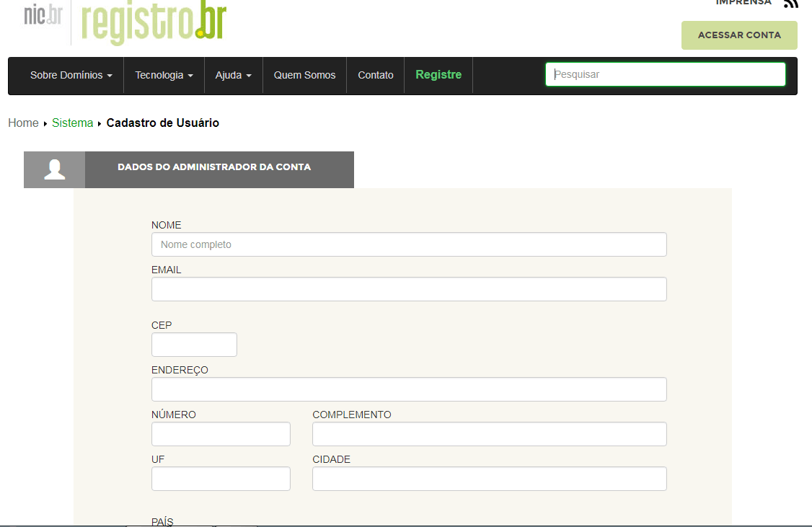This screenshot has width=812, height=527.
Task: Click the CEP input field
Action: (194, 345)
